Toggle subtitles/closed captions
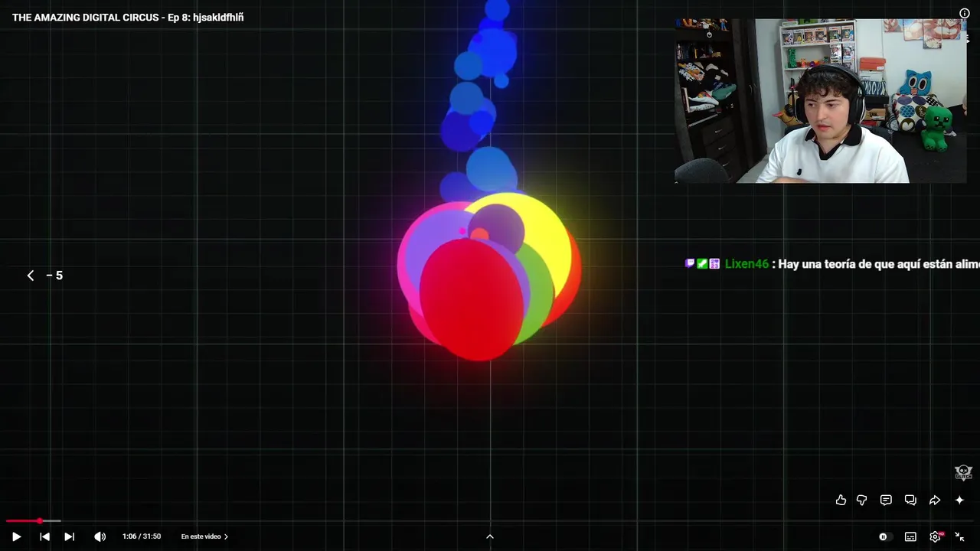The height and width of the screenshot is (551, 980). point(910,536)
